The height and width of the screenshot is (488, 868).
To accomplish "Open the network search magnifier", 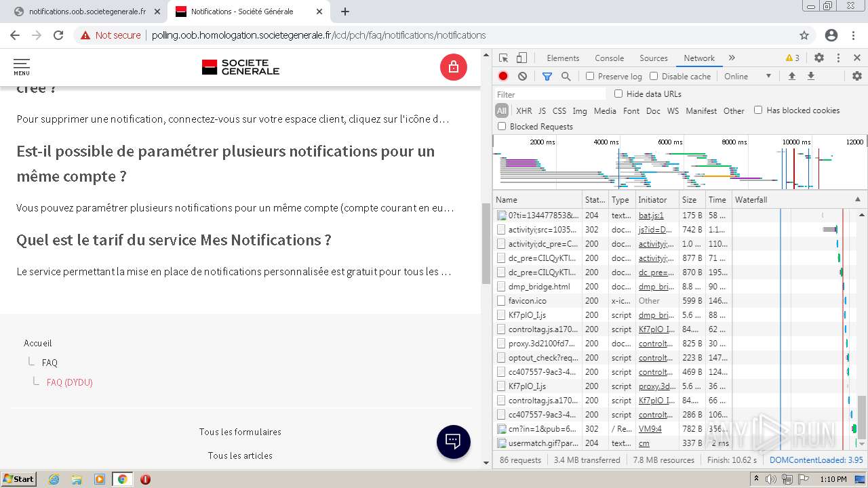I will 566,76.
